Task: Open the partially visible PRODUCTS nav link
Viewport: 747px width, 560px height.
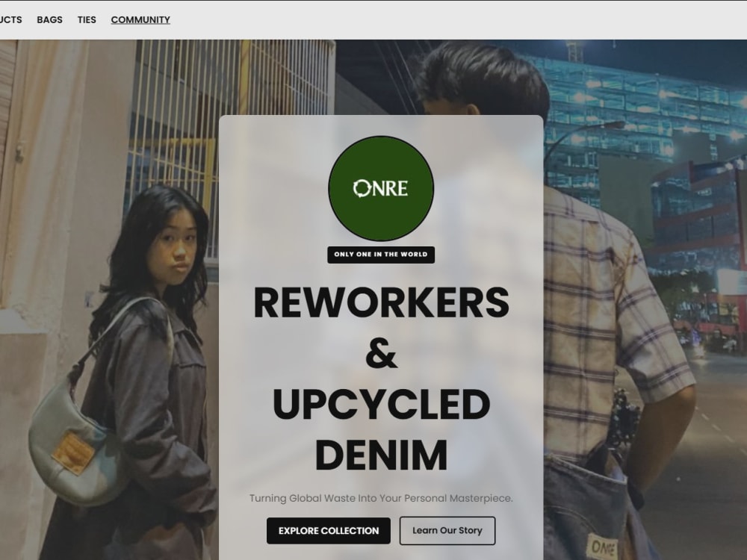Action: [10, 19]
